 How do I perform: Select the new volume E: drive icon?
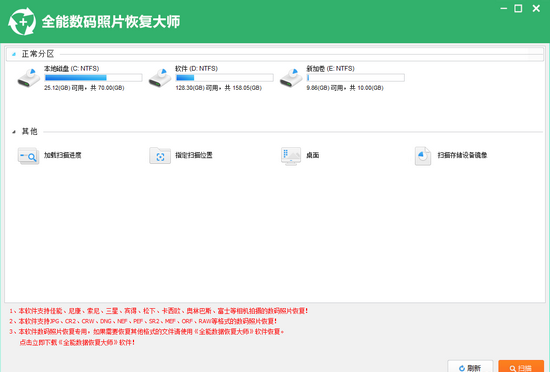(291, 78)
